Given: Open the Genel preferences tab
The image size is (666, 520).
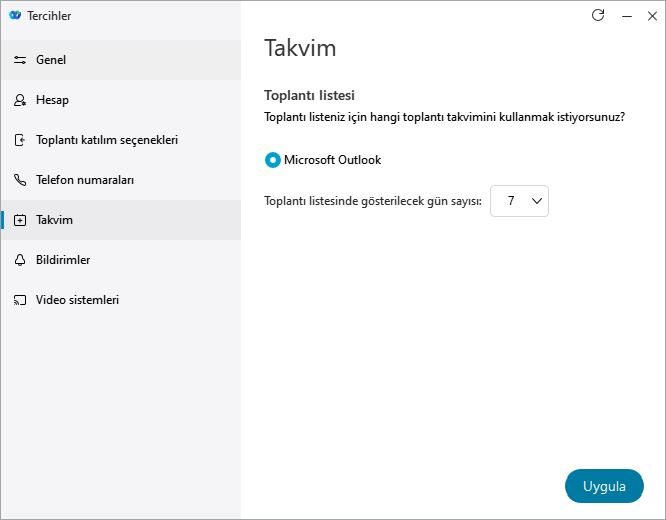Looking at the screenshot, I should tap(121, 60).
